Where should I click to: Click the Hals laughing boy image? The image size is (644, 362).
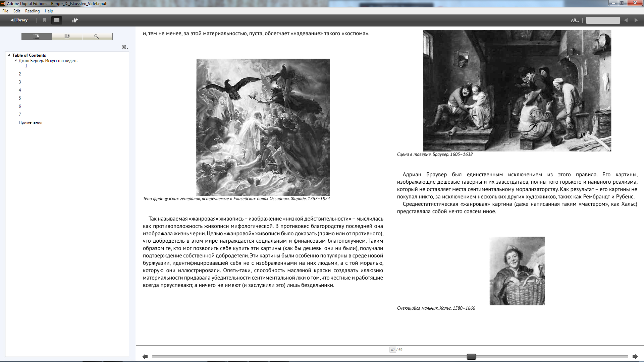click(517, 271)
